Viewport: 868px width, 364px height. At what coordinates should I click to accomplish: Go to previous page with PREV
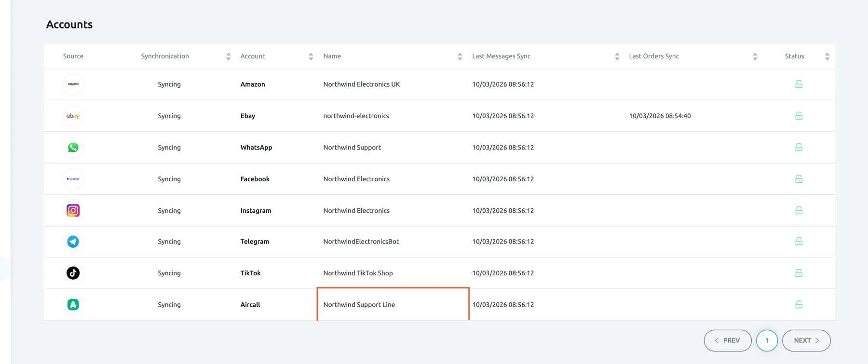[x=728, y=340]
